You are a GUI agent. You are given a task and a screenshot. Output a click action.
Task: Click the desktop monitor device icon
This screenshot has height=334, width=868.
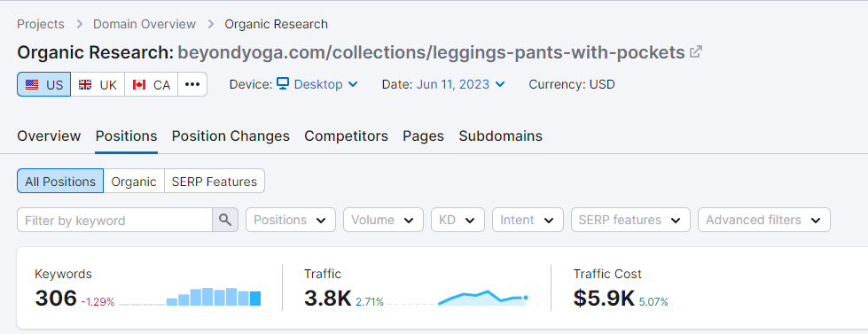[283, 84]
